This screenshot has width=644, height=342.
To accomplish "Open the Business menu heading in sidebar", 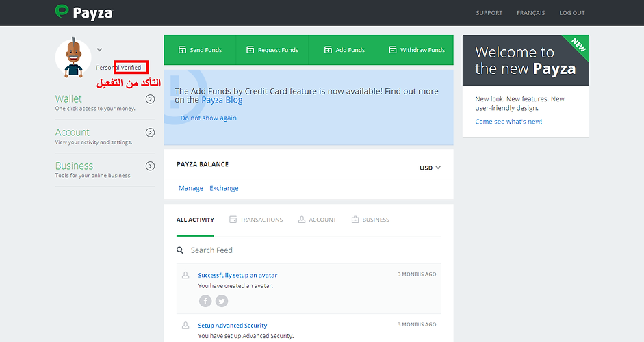I will pos(75,166).
